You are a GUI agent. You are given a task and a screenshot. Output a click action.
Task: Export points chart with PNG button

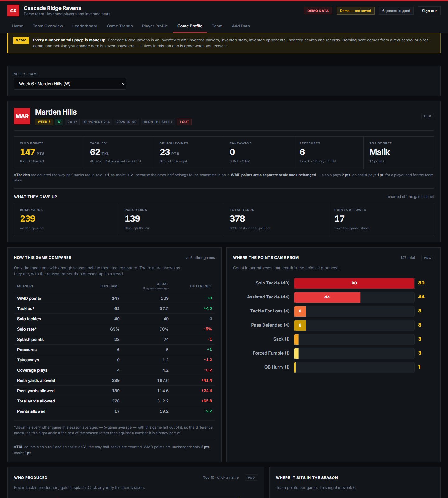click(427, 258)
